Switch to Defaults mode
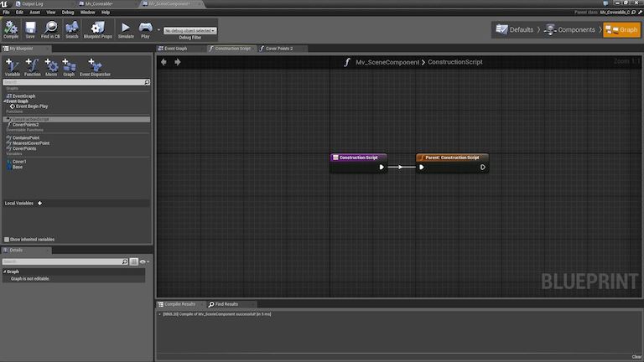The height and width of the screenshot is (362, 644). click(x=515, y=29)
